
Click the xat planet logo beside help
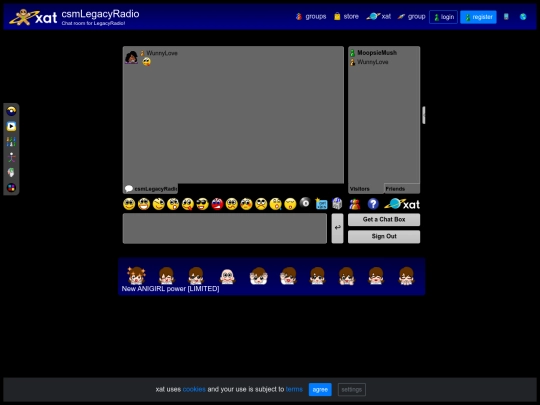point(402,204)
